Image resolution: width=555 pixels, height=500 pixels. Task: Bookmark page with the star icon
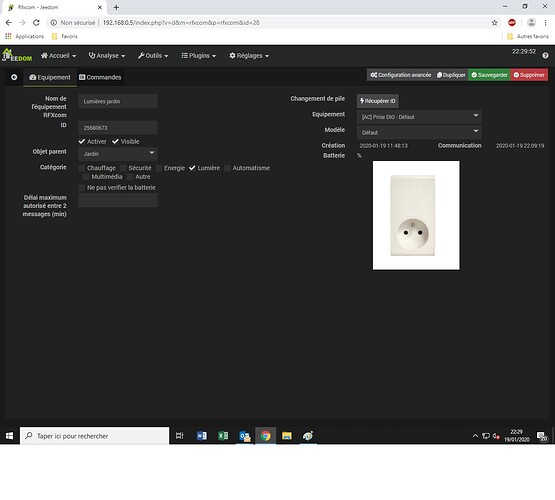494,23
